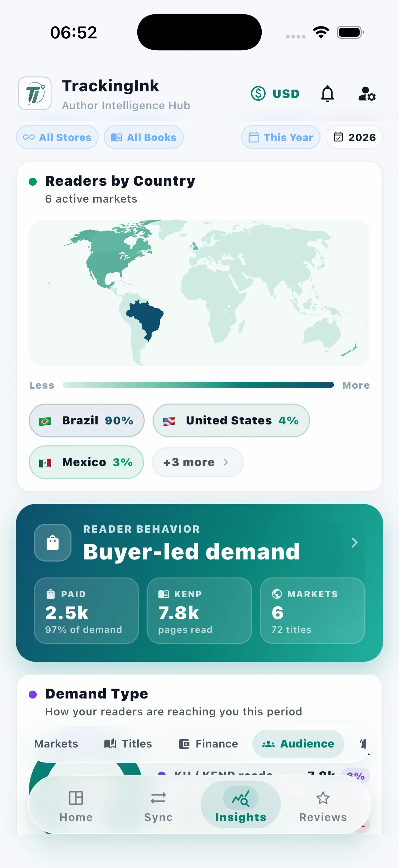399x868 pixels.
Task: Tap the '6 active markets' subtitle
Action: 91,199
